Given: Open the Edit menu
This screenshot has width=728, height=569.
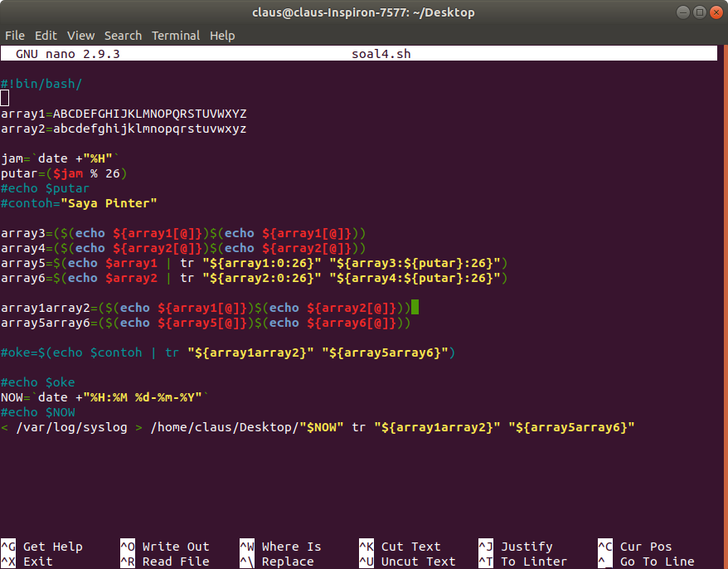Looking at the screenshot, I should click(46, 35).
